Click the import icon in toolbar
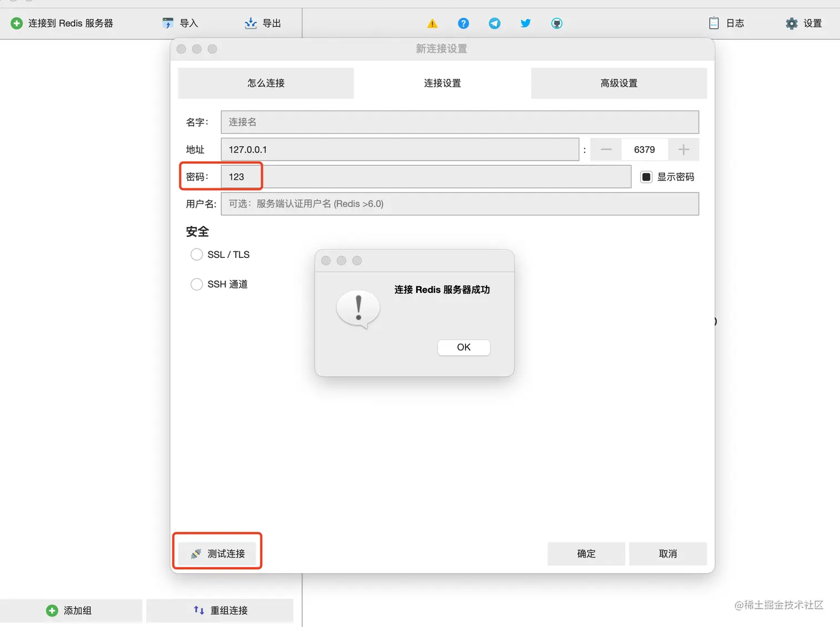Viewport: 840px width, 627px height. (x=168, y=23)
